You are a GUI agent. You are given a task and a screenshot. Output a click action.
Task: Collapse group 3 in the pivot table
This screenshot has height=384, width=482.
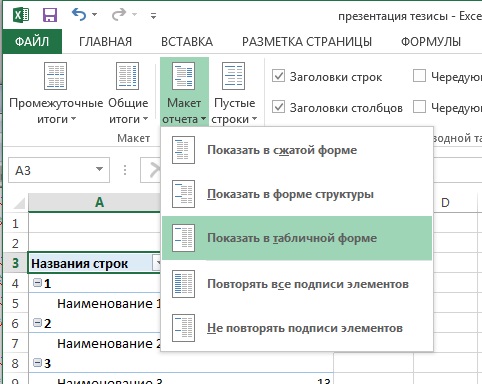[37, 363]
